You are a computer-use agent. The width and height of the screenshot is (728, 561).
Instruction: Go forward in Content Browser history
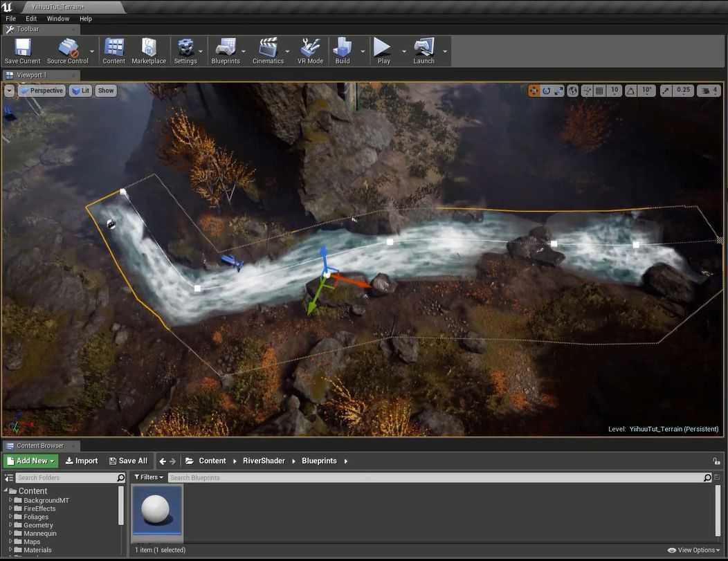(173, 461)
